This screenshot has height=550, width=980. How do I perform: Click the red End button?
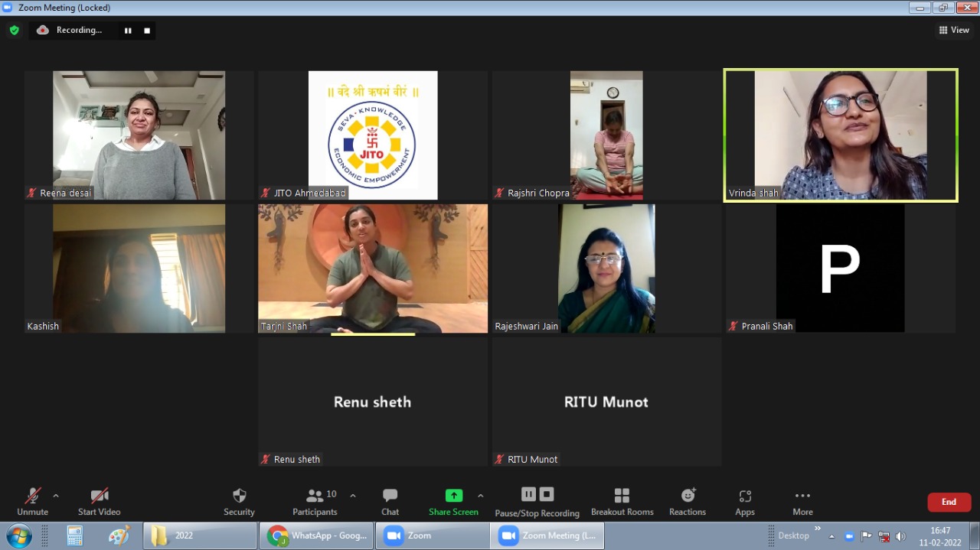949,502
